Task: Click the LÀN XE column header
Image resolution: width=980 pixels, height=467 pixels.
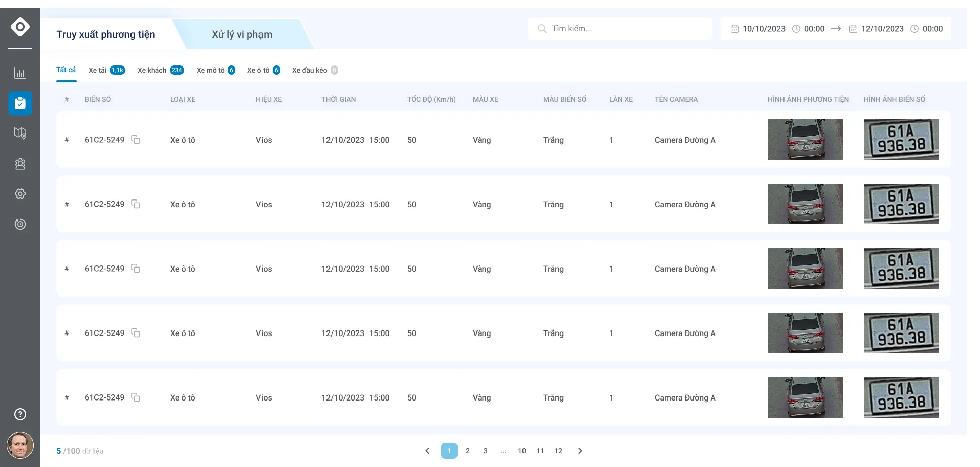Action: click(621, 99)
